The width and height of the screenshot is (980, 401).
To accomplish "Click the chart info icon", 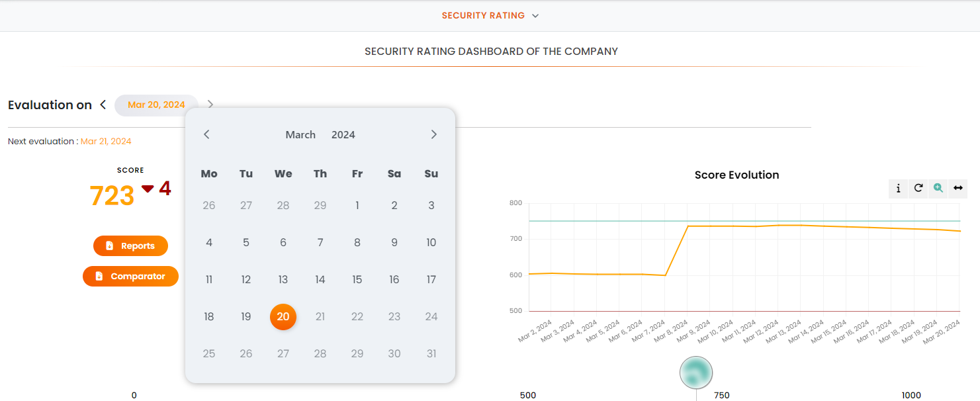I will (898, 189).
